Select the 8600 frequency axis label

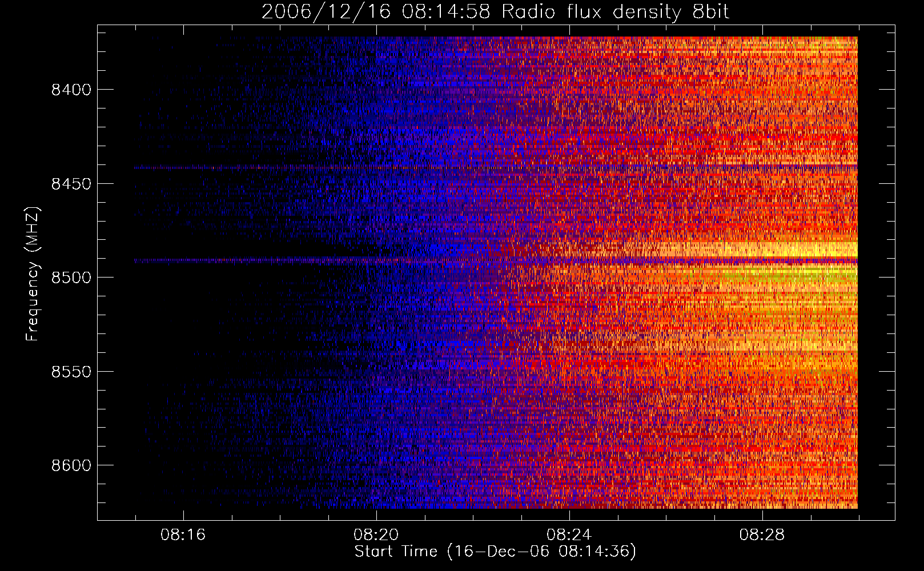(71, 465)
